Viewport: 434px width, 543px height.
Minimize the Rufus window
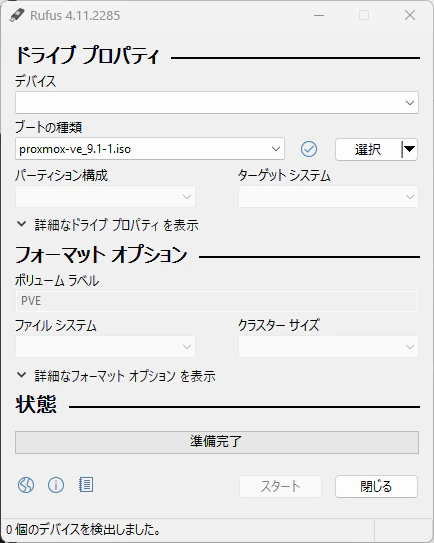319,15
